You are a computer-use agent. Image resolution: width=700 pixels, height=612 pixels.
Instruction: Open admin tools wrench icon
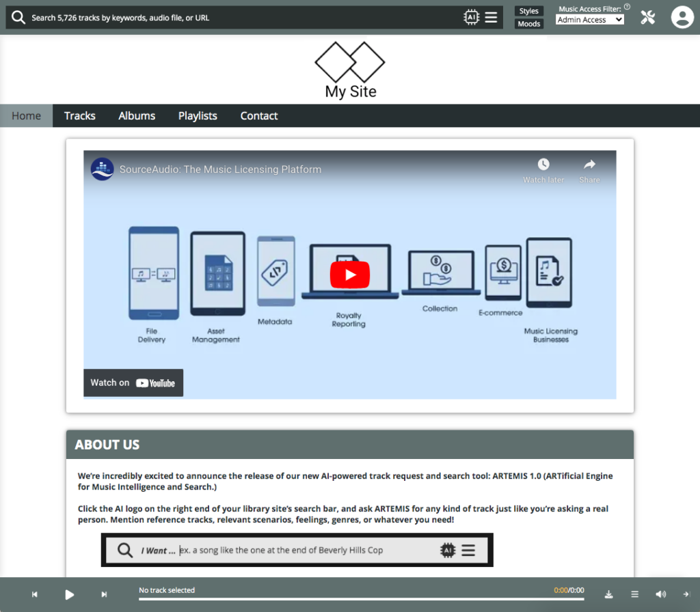point(647,17)
